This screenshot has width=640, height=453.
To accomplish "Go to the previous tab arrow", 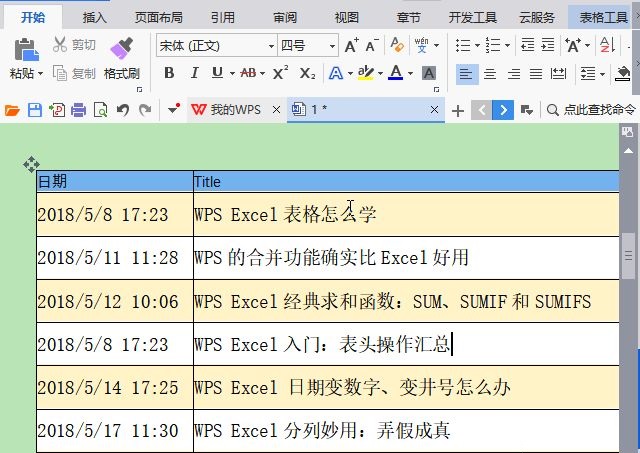I will 482,110.
